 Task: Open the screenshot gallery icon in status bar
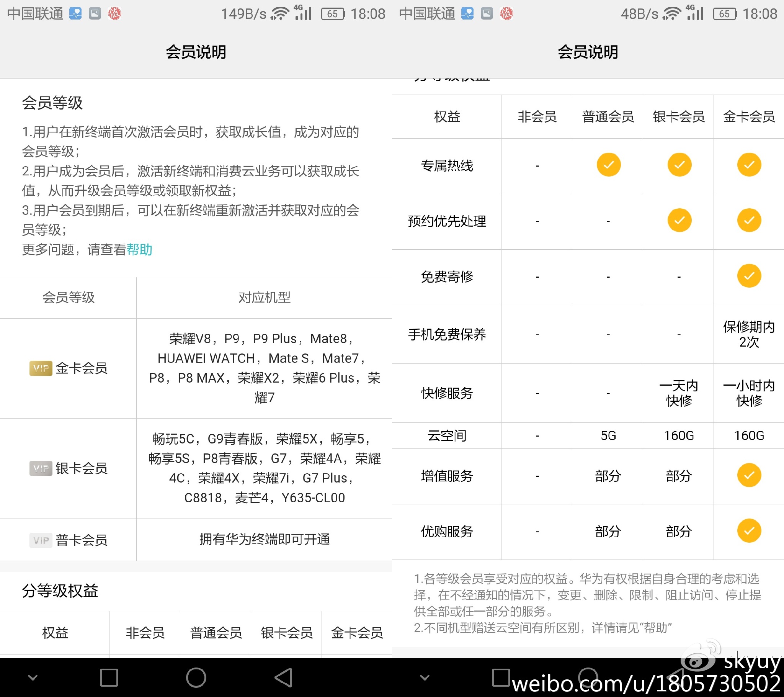coord(94,13)
